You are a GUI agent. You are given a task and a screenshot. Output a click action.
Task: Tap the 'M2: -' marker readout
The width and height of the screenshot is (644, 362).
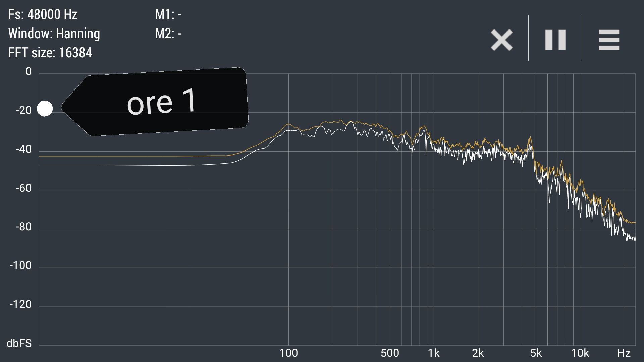point(168,34)
